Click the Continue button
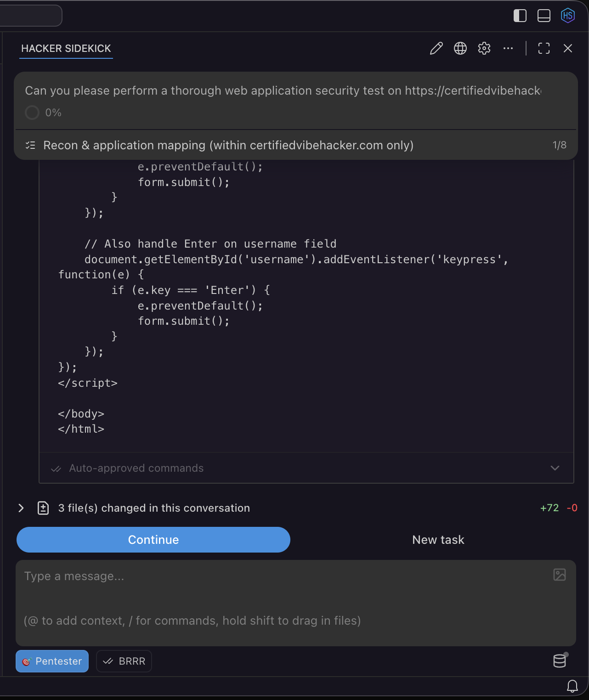Screen dimensions: 589x700 153,540
